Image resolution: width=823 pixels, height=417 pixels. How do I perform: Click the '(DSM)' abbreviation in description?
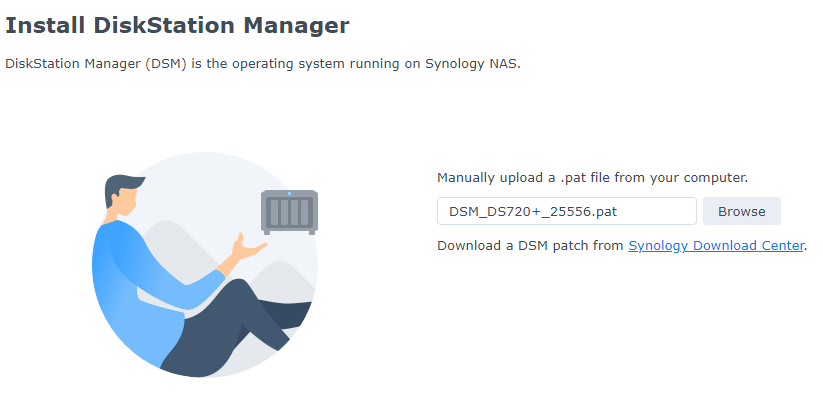click(x=166, y=64)
